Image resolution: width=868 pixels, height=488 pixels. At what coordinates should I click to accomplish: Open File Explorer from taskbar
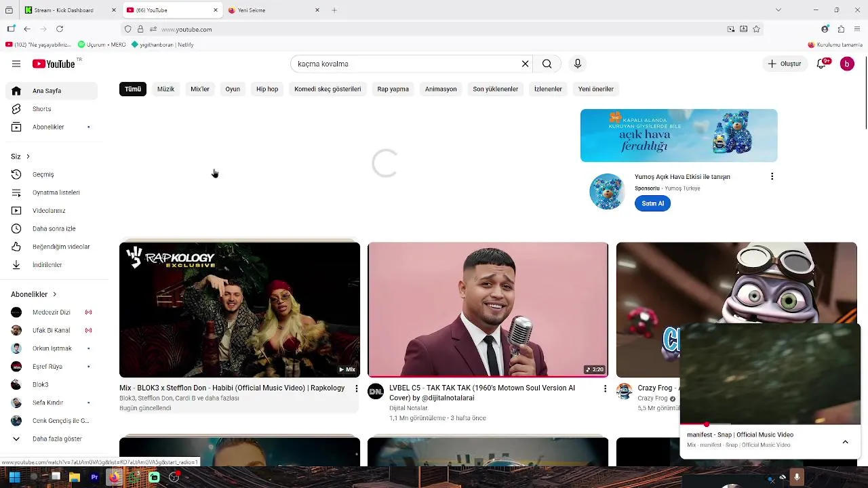click(75, 477)
